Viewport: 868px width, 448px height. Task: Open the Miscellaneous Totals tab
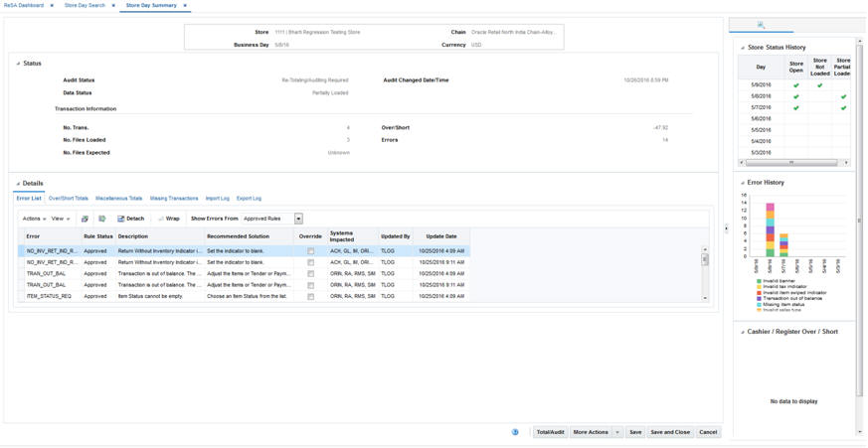(118, 198)
